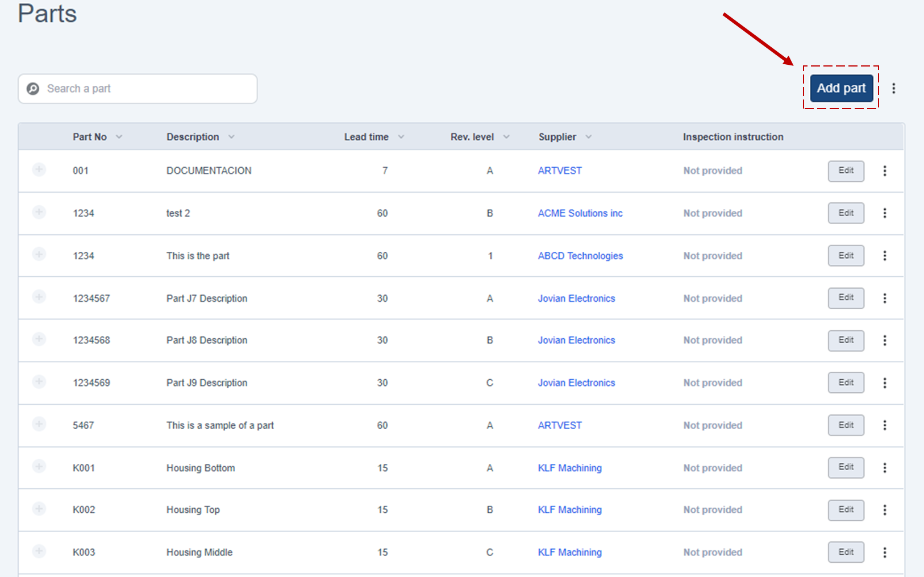Open more options for K001 row

click(x=885, y=468)
